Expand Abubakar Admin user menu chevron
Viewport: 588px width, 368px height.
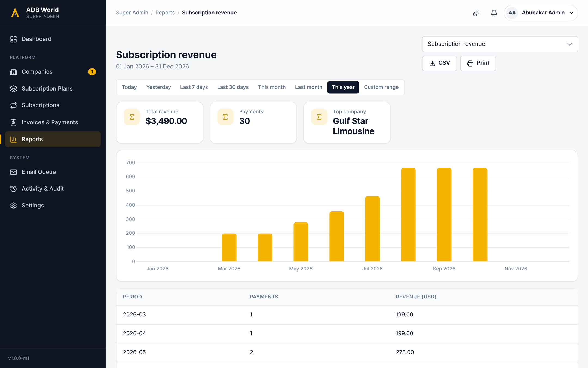[x=571, y=13]
